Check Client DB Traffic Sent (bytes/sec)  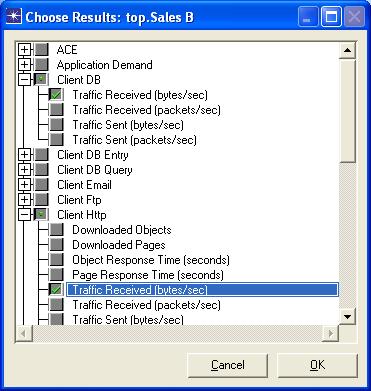56,125
